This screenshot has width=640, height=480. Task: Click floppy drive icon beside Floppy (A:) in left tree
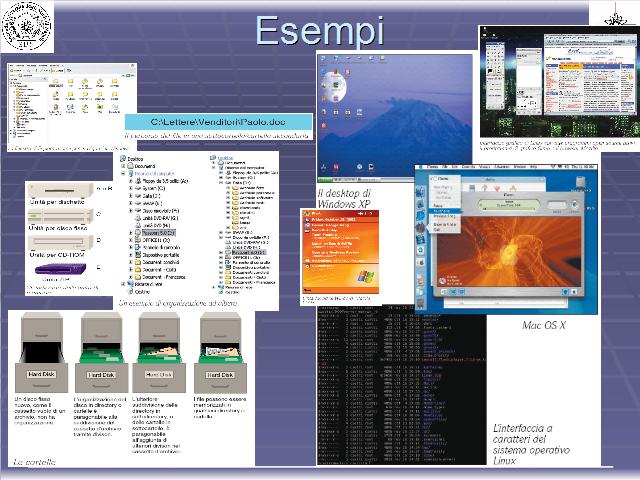[x=138, y=181]
